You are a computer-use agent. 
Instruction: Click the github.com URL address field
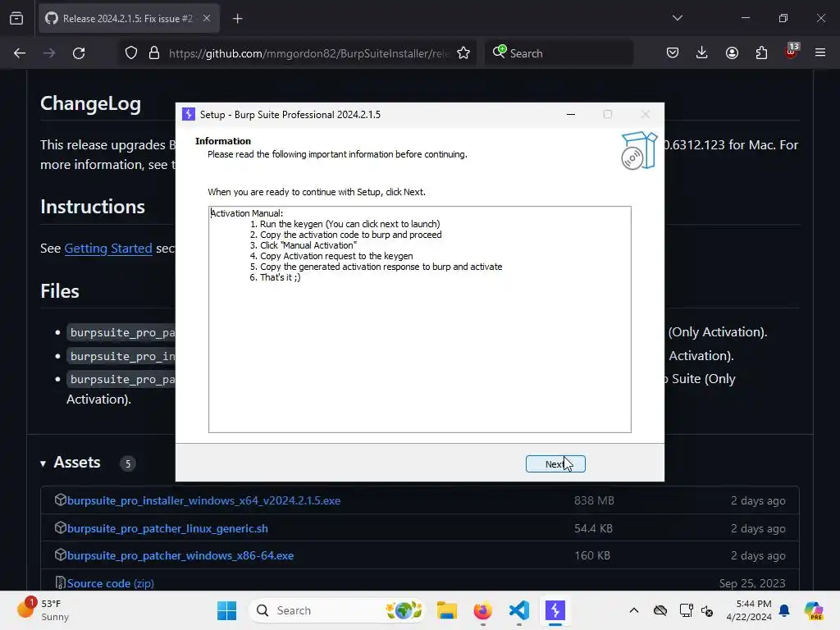click(309, 53)
